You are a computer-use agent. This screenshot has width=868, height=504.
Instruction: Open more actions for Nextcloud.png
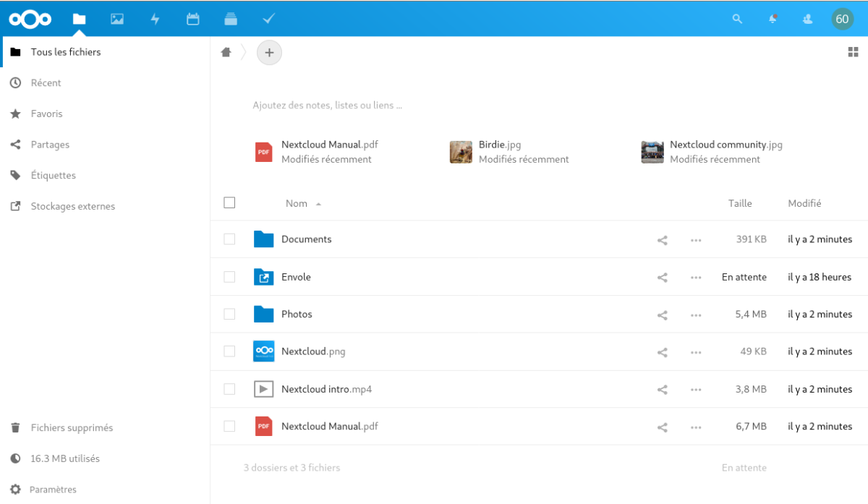(x=696, y=352)
